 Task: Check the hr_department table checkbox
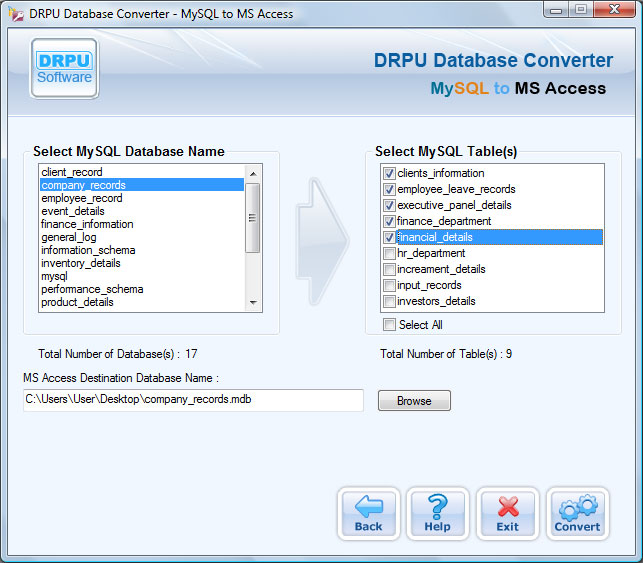pyautogui.click(x=389, y=253)
